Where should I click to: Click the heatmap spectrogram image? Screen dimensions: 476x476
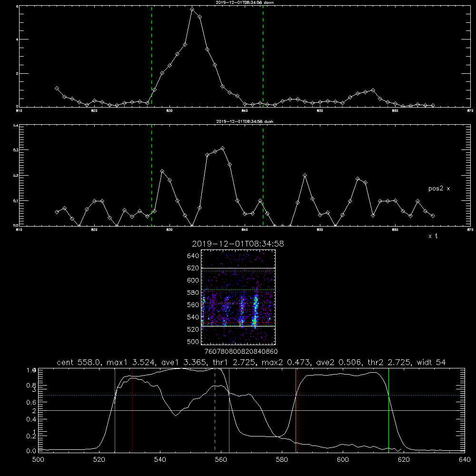pos(238,297)
